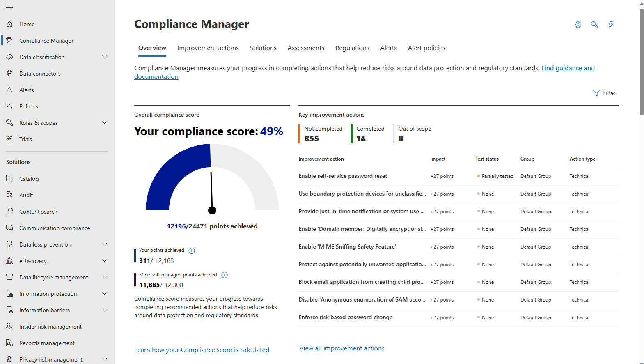Expand the Information barriers section

pos(105,310)
